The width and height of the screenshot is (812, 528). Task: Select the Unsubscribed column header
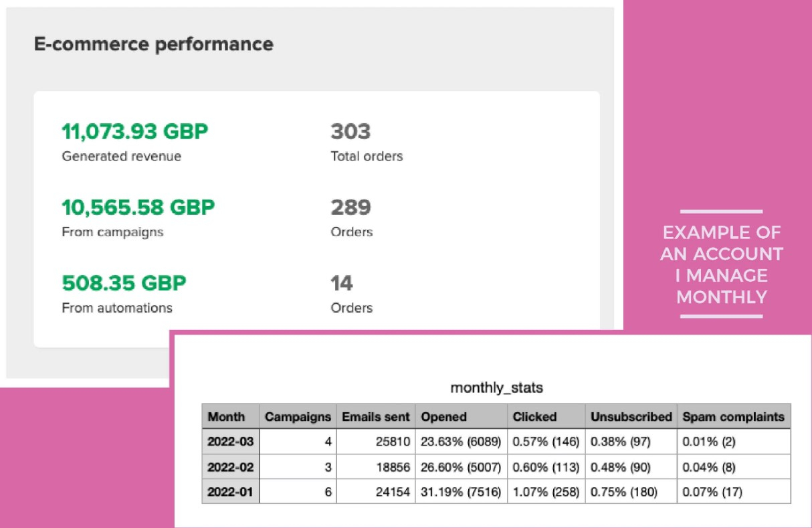631,416
